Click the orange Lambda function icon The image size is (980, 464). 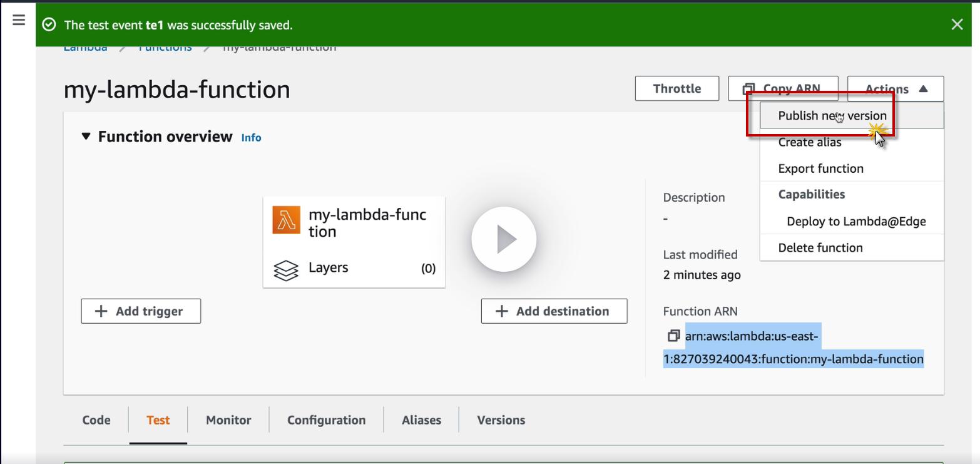(x=286, y=220)
